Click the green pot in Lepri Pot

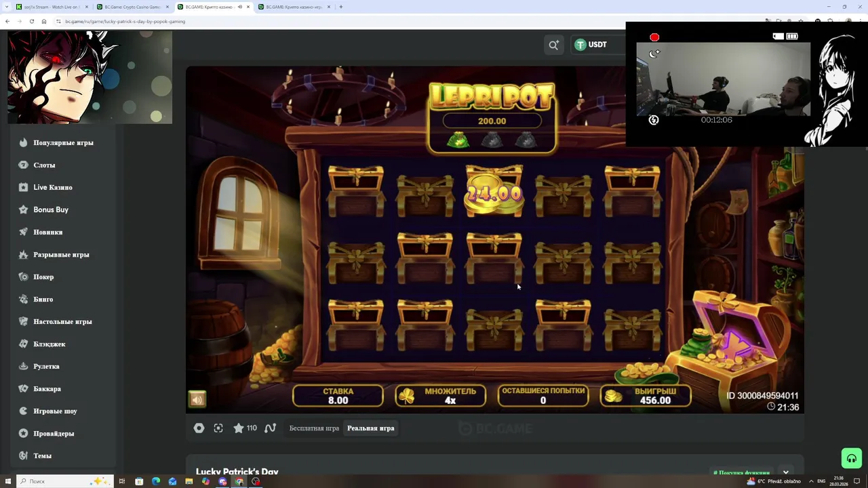click(x=458, y=140)
